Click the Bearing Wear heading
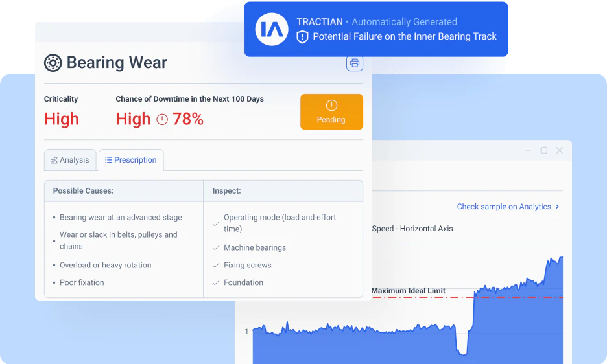 (117, 63)
